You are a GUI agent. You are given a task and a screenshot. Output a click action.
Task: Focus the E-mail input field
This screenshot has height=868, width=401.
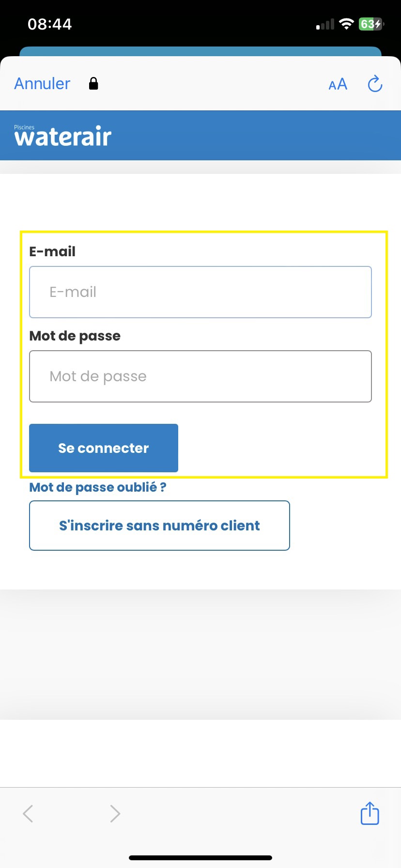(x=200, y=292)
